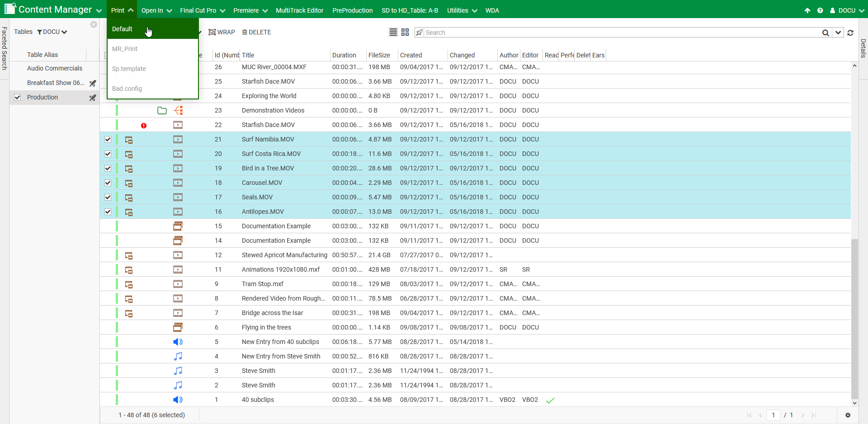This screenshot has width=868, height=424.
Task: Click the upload arrow icon in header
Action: [x=807, y=10]
